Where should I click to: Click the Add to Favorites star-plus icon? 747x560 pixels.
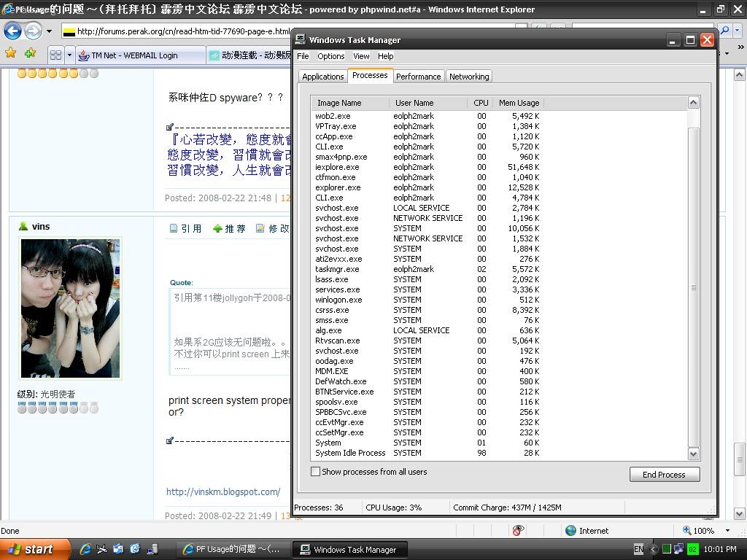tap(31, 53)
